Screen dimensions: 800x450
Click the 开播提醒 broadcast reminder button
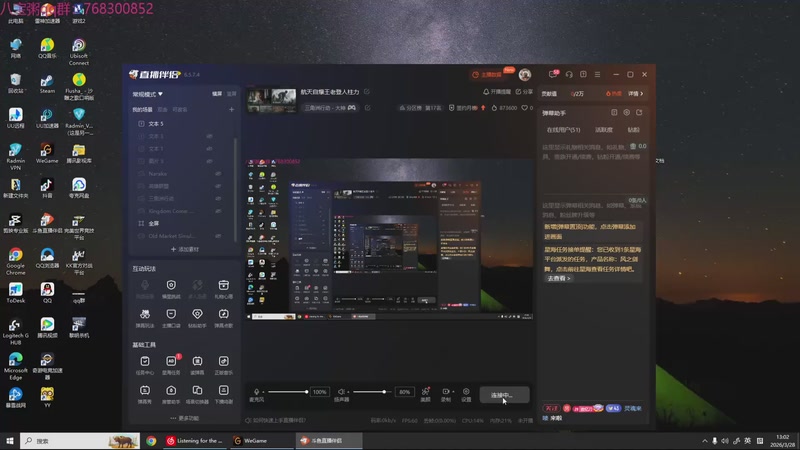click(497, 92)
